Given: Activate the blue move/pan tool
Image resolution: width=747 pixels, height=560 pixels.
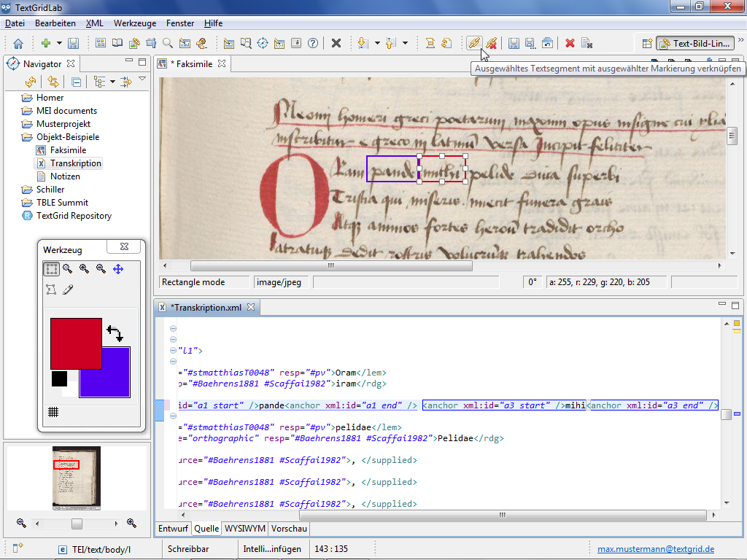Looking at the screenshot, I should [118, 269].
